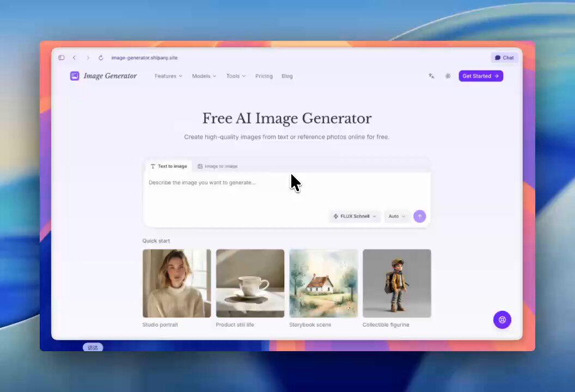The height and width of the screenshot is (392, 575).
Task: Click the Product still life caption
Action: [x=235, y=324]
